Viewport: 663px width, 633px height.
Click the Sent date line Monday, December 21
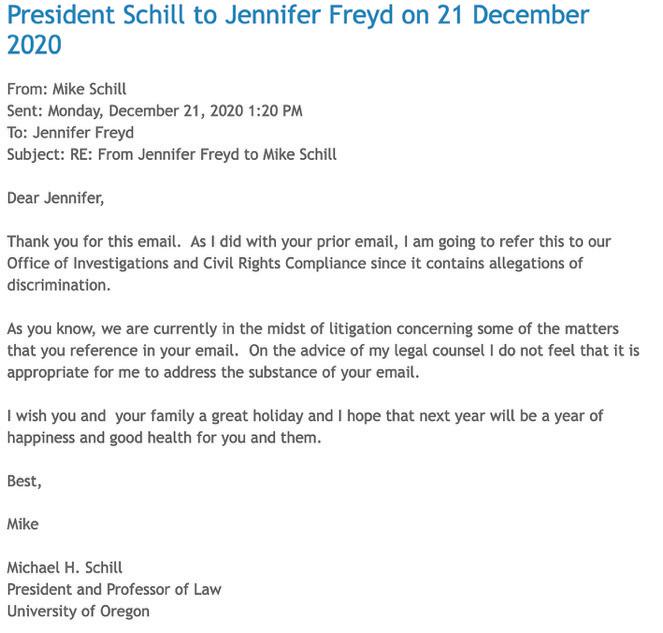(155, 111)
